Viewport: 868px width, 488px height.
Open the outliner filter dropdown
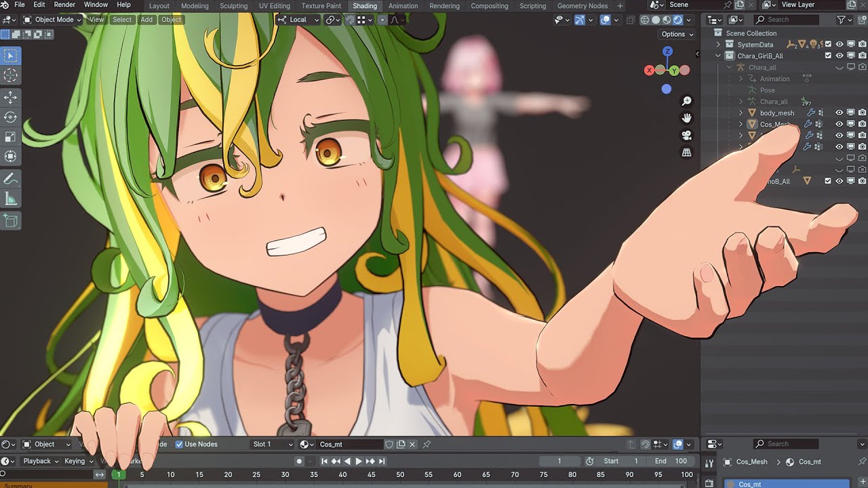(844, 20)
